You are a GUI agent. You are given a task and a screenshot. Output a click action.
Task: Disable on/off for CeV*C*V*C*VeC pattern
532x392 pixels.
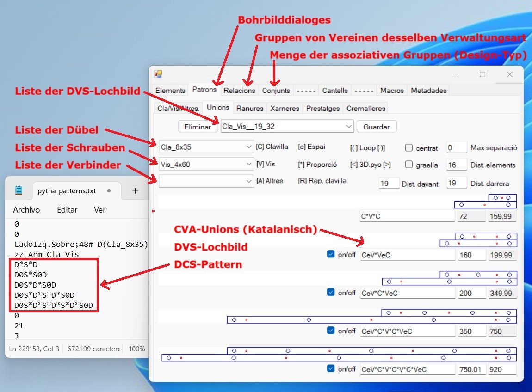(x=331, y=330)
